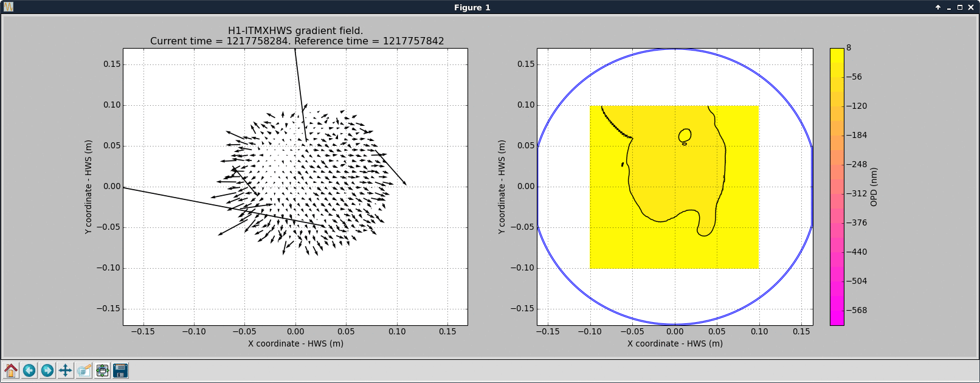The image size is (980, 383).
Task: Open the Configure subplots tool
Action: [102, 370]
